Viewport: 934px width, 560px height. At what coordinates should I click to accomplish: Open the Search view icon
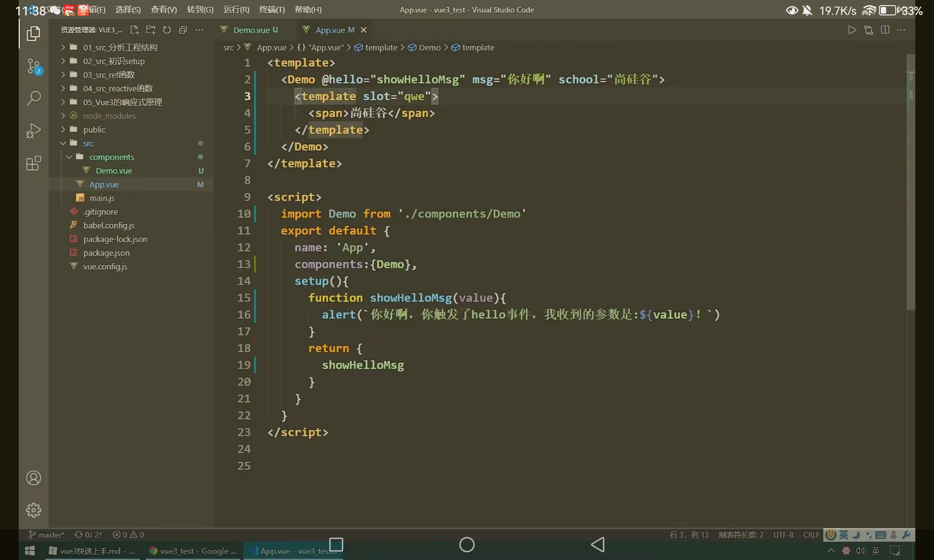pos(34,98)
